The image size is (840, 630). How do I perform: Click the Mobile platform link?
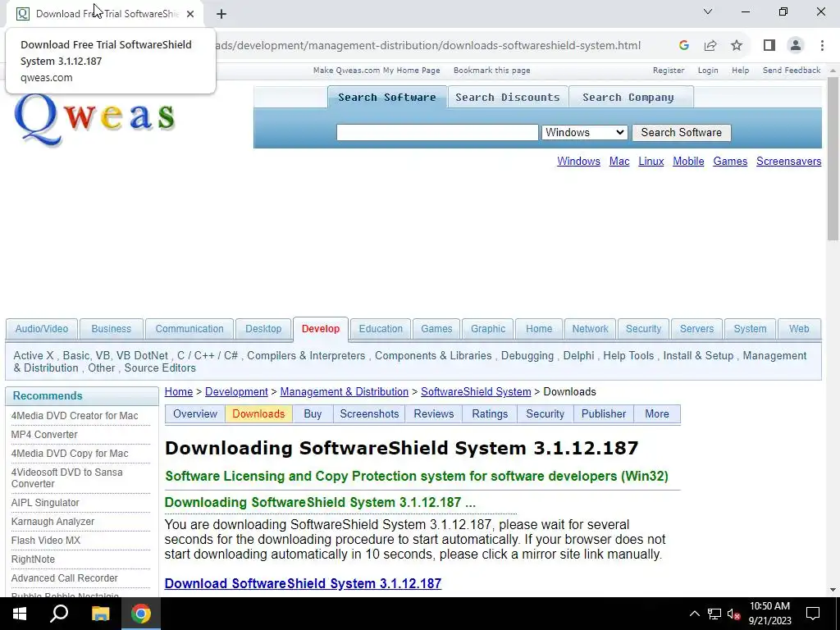688,162
